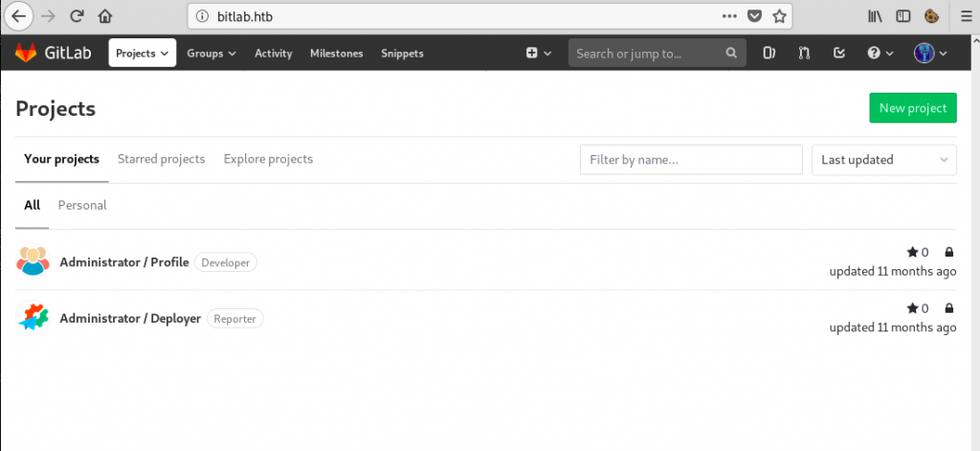Click the GitLab fox logo
Image resolution: width=980 pixels, height=451 pixels.
(26, 54)
